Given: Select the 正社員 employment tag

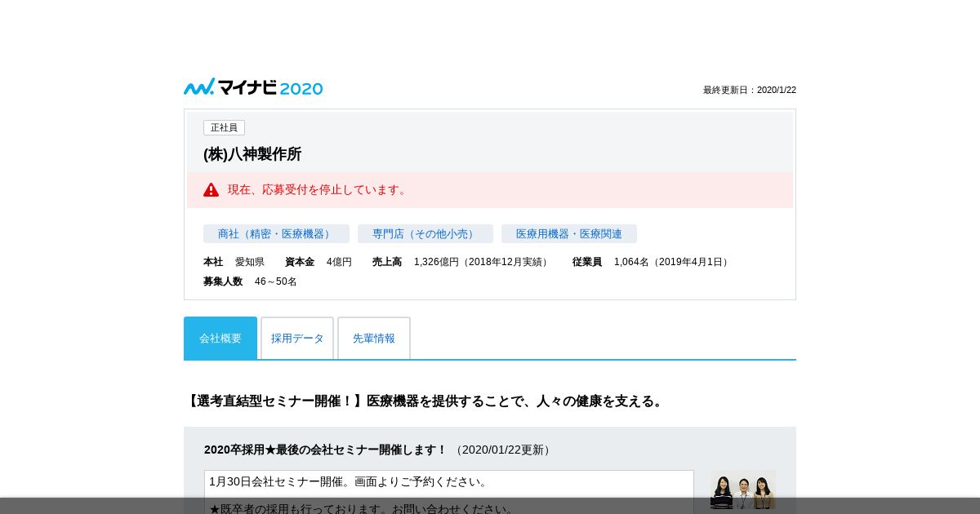Looking at the screenshot, I should click(x=224, y=128).
